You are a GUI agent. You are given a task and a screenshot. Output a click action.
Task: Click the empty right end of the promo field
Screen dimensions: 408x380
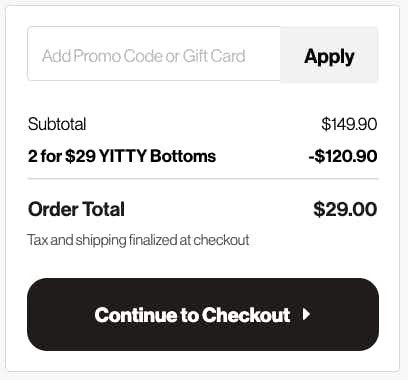pos(263,54)
